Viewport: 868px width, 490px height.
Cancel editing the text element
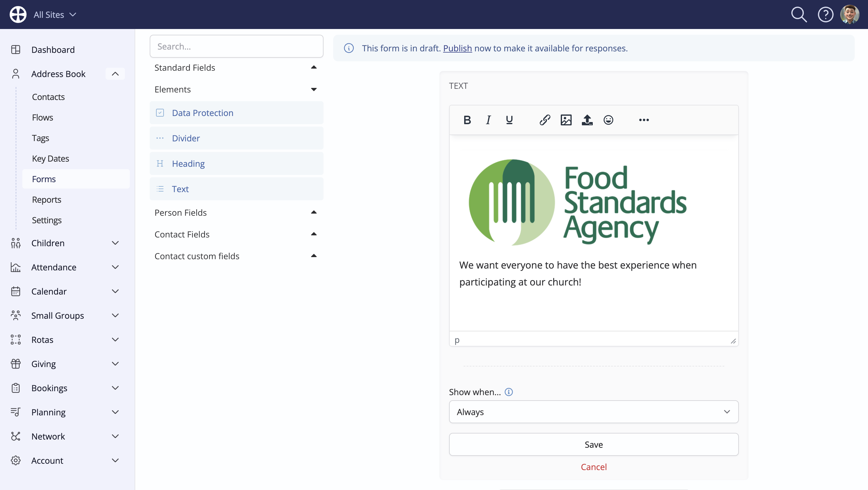click(594, 467)
